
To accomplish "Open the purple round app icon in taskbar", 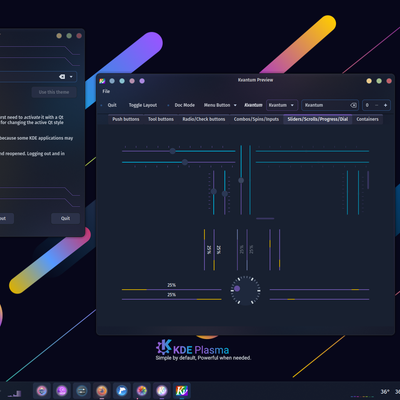I will (62, 390).
